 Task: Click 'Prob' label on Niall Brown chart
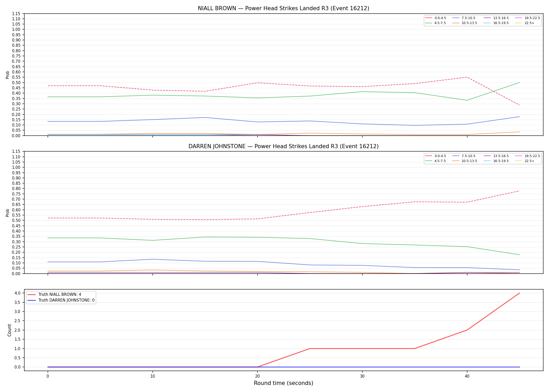(x=8, y=75)
